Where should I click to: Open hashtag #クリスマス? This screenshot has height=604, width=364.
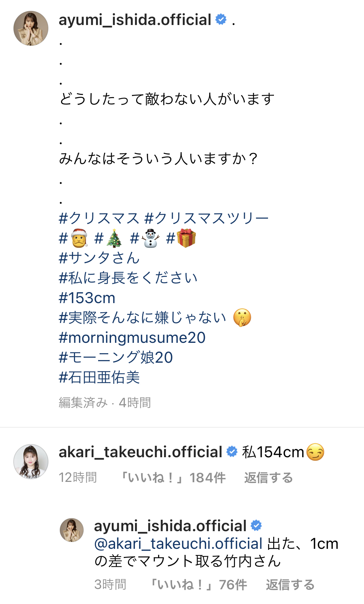pyautogui.click(x=99, y=218)
